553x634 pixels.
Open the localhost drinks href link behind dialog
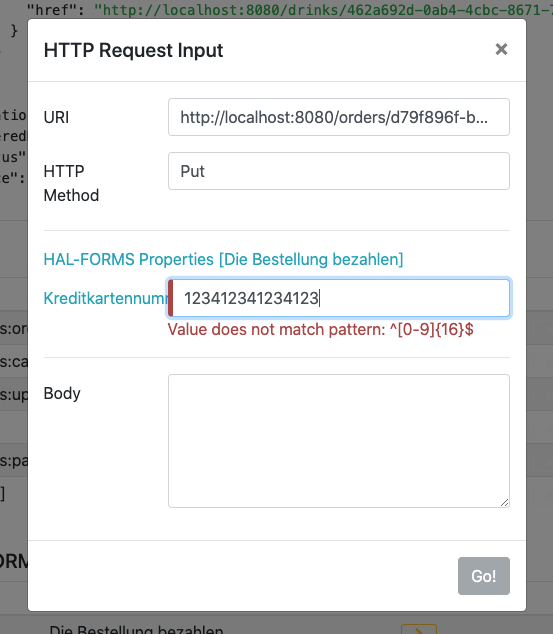pyautogui.click(x=323, y=9)
